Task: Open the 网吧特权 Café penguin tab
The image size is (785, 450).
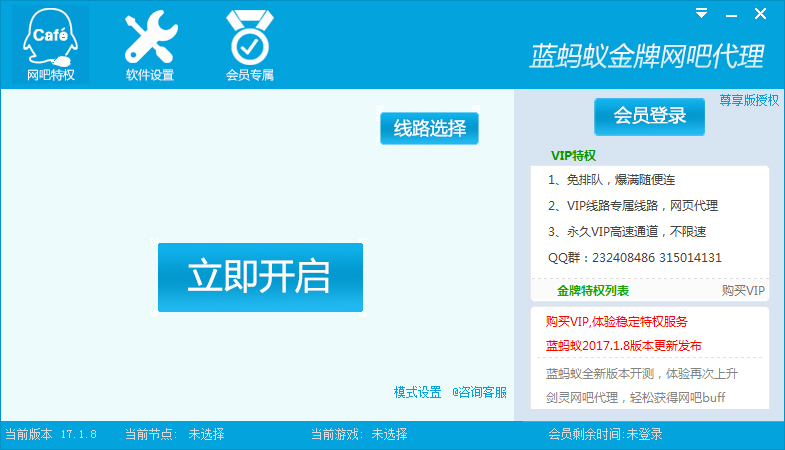Action: 50,45
